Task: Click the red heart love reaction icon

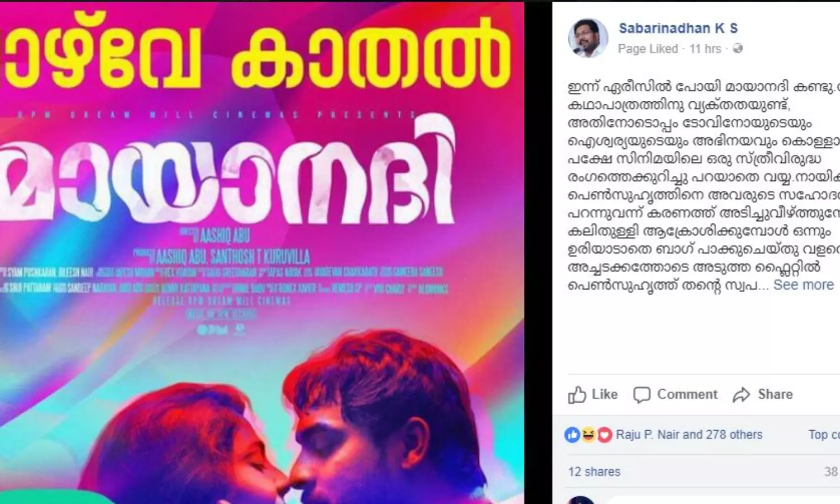Action: 604,435
